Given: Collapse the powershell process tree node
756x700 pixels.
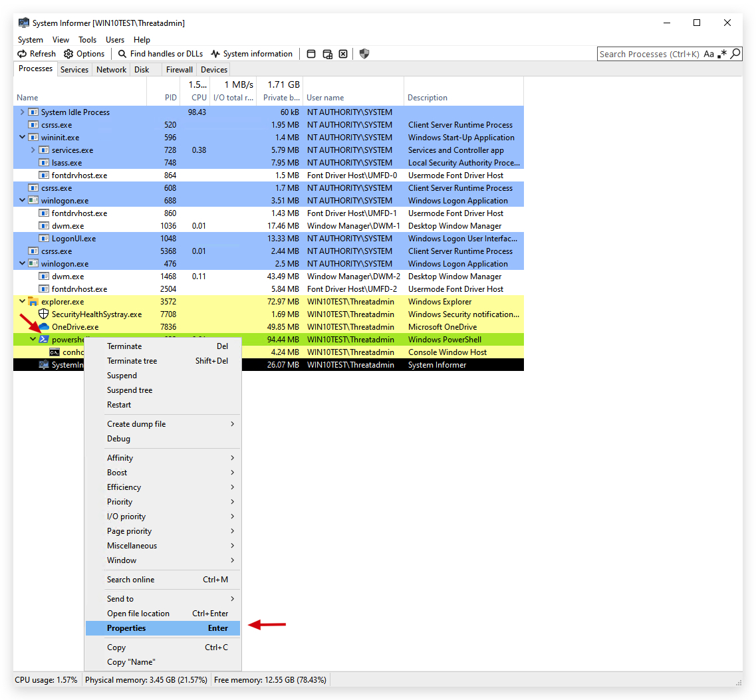Looking at the screenshot, I should click(33, 340).
